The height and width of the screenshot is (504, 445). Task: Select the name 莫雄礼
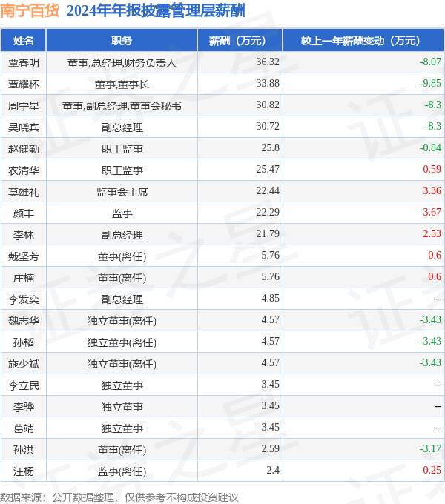coord(24,192)
